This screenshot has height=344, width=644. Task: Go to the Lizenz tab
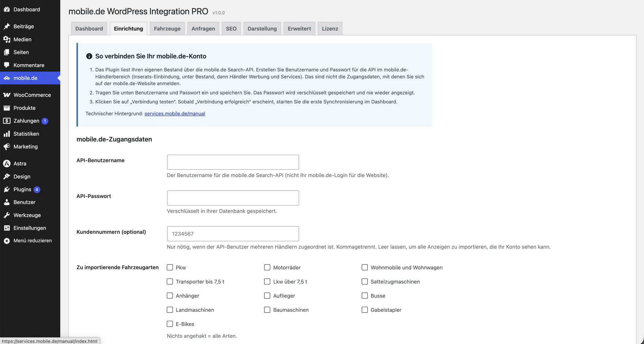click(330, 29)
